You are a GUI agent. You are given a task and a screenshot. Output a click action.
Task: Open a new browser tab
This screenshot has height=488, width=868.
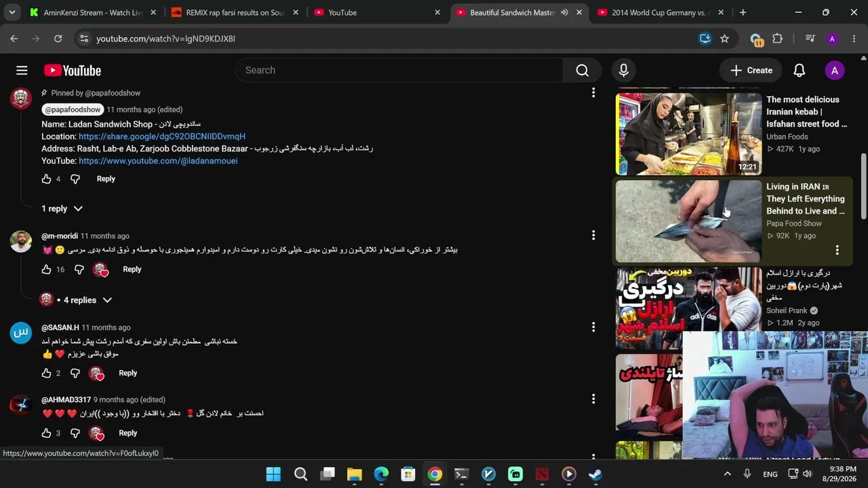point(743,12)
